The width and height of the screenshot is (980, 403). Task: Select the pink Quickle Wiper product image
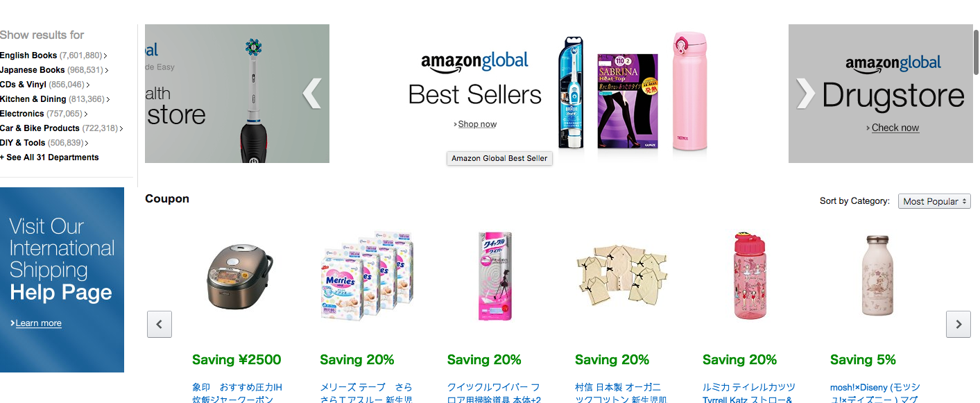pos(494,276)
